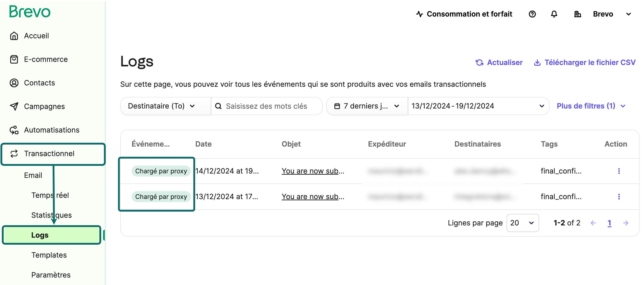Click the Consommation activity pulse icon
Screen dimensions: 644x285
(420, 14)
